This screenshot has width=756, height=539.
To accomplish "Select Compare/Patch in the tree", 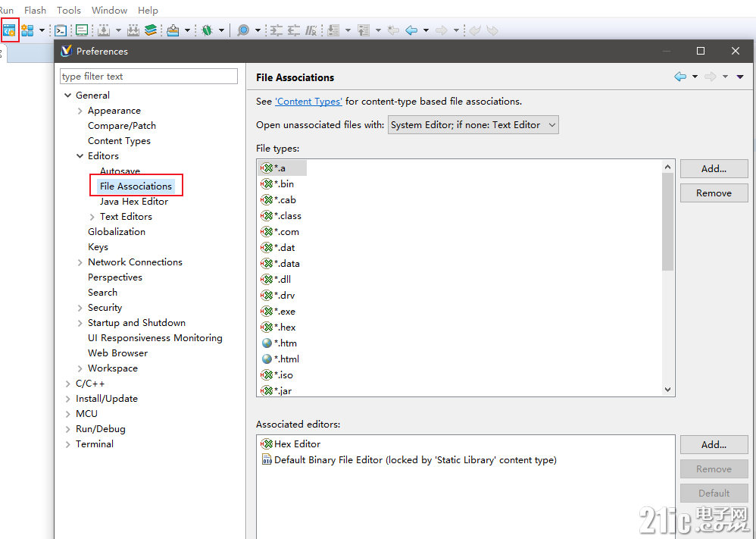I will point(121,125).
